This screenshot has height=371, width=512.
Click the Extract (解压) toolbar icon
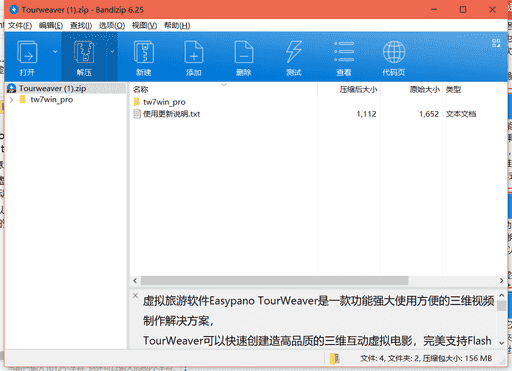click(x=84, y=52)
